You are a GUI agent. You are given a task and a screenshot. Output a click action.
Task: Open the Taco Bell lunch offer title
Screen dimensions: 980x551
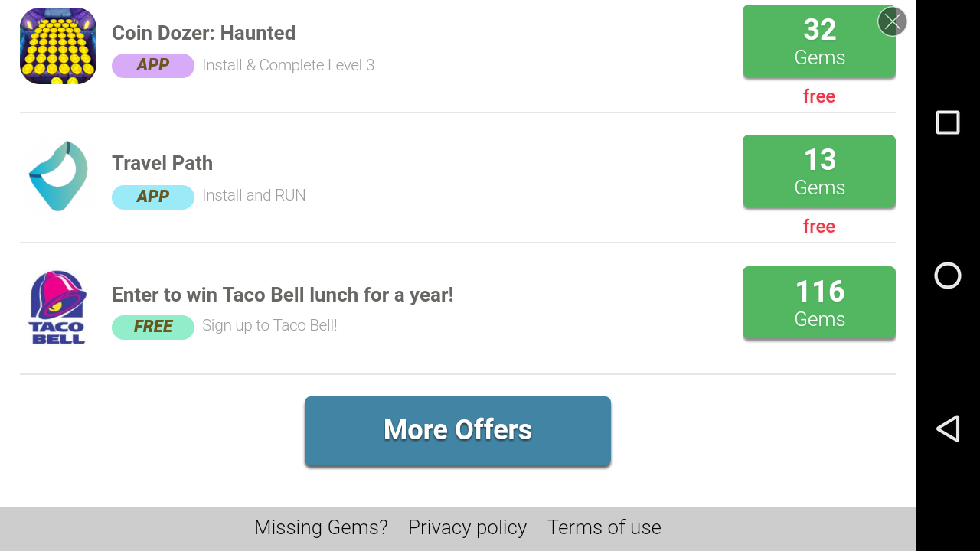[x=283, y=295]
